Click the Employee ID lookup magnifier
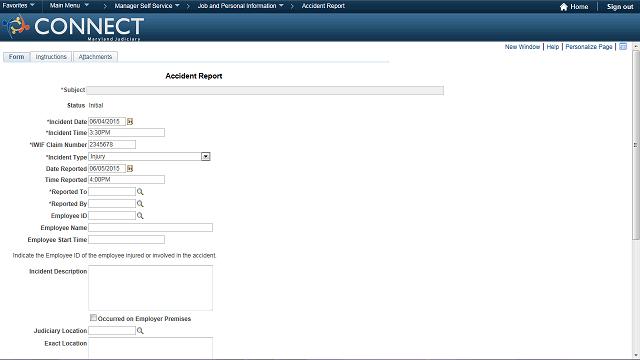 [140, 216]
